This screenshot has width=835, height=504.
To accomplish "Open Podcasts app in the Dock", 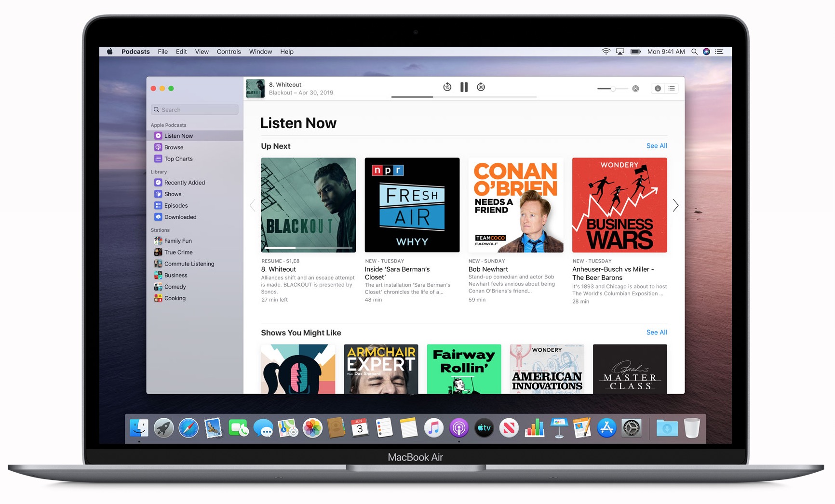I will (459, 428).
